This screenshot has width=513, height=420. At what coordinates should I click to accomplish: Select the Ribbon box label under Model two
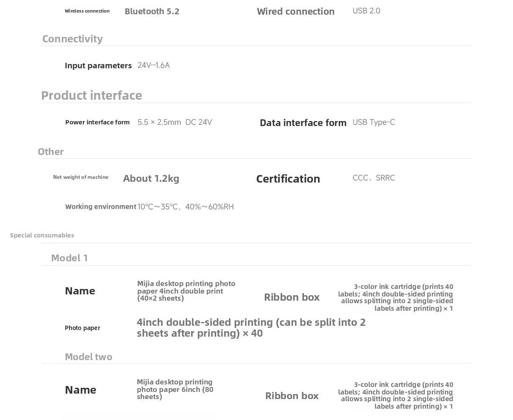pos(292,396)
